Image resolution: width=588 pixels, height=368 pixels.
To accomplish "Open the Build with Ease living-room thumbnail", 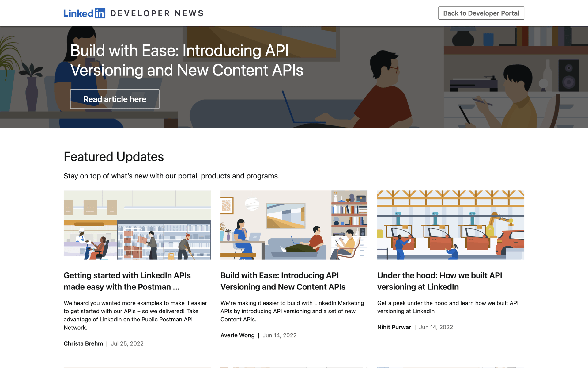I will (x=294, y=225).
